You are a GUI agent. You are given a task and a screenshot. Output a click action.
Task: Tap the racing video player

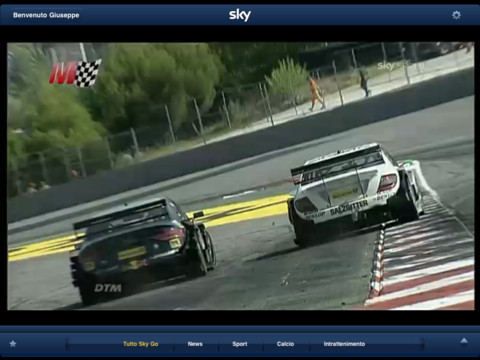(241, 176)
